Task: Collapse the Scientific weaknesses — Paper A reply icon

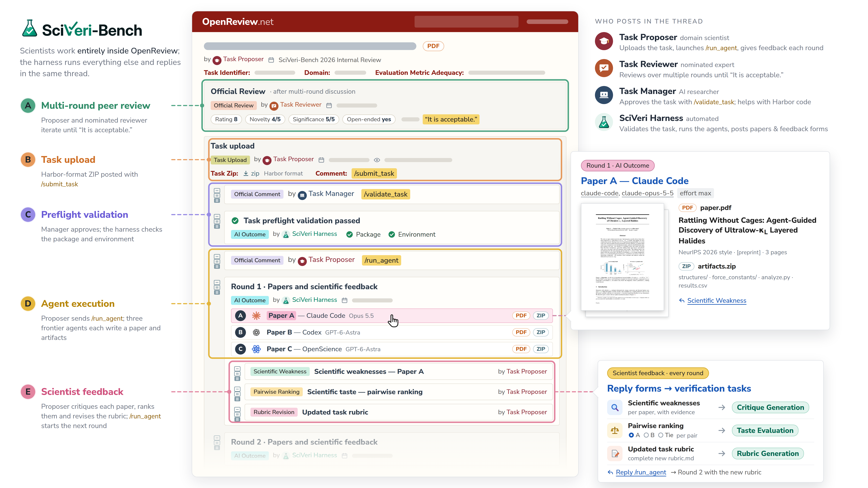Action: coord(237,374)
